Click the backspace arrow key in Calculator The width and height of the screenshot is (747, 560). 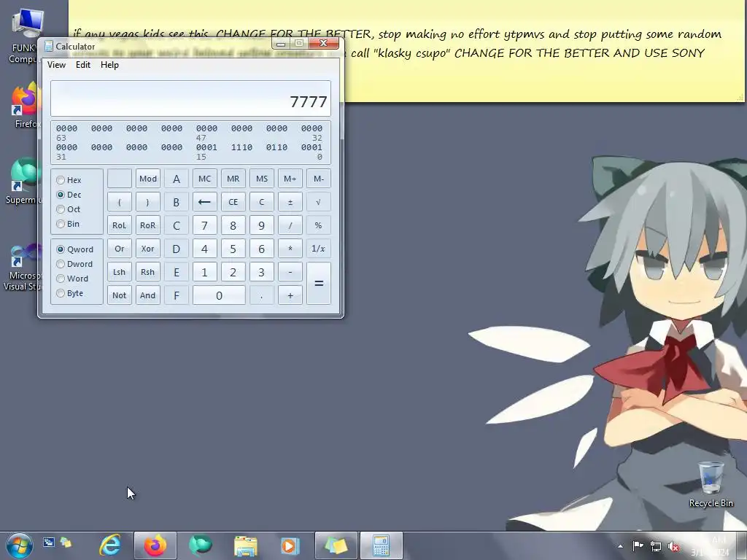[204, 202]
